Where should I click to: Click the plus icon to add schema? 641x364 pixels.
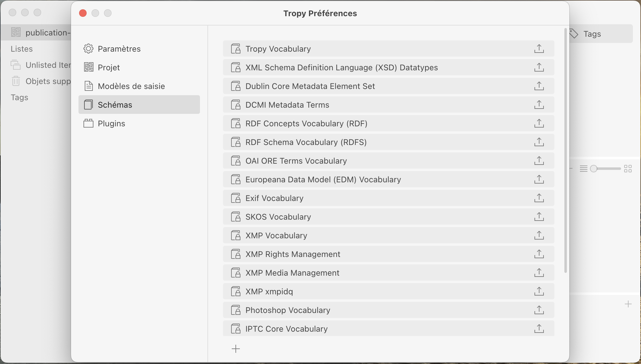[x=236, y=349]
